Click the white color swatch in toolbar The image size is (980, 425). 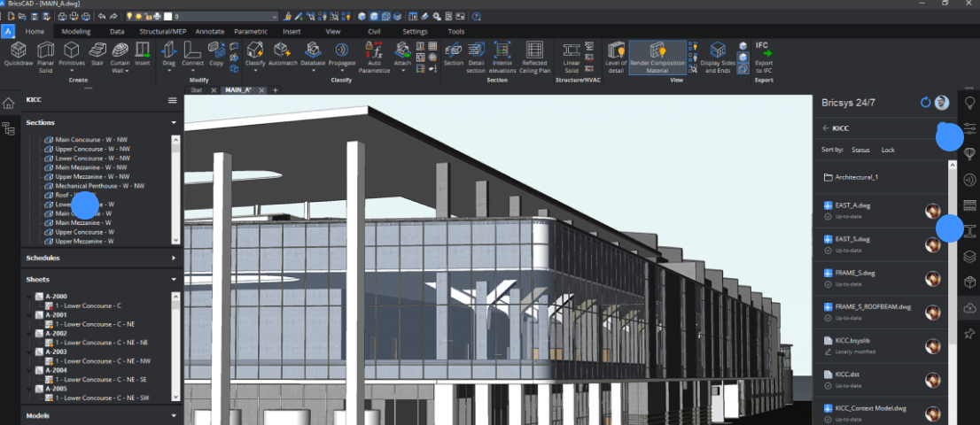click(167, 17)
